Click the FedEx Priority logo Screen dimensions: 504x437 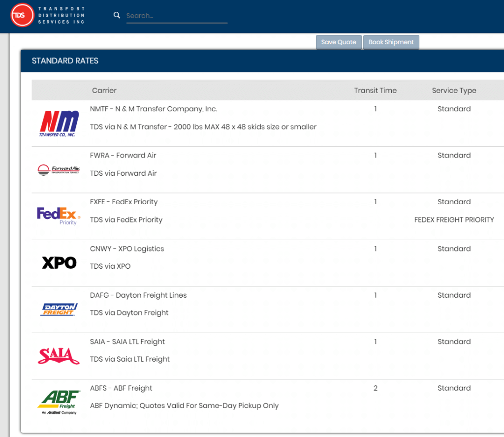pyautogui.click(x=59, y=216)
